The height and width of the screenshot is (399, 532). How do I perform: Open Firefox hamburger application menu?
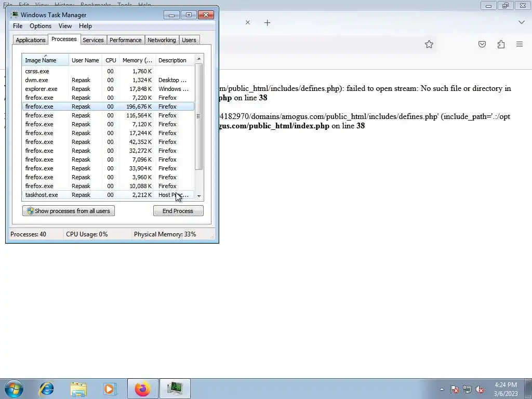pos(520,44)
